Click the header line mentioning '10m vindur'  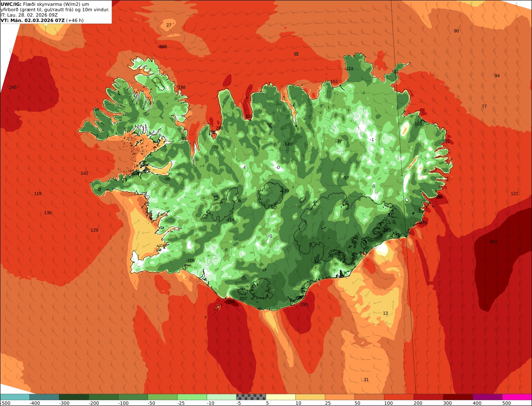pos(55,10)
